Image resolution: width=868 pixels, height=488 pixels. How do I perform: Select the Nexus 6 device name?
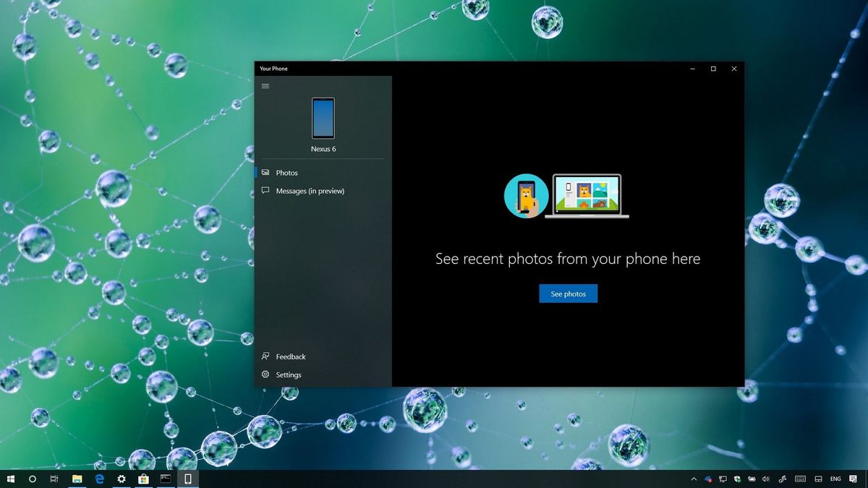pyautogui.click(x=323, y=149)
